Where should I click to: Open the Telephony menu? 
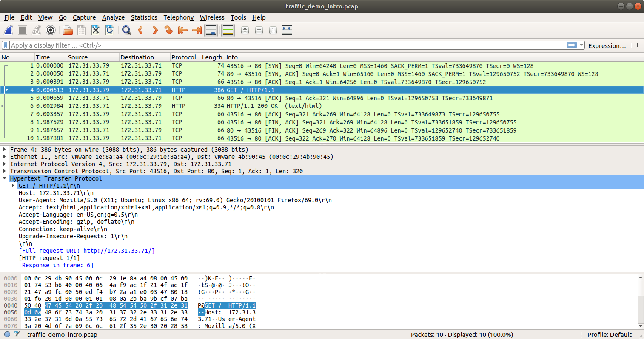click(x=179, y=17)
